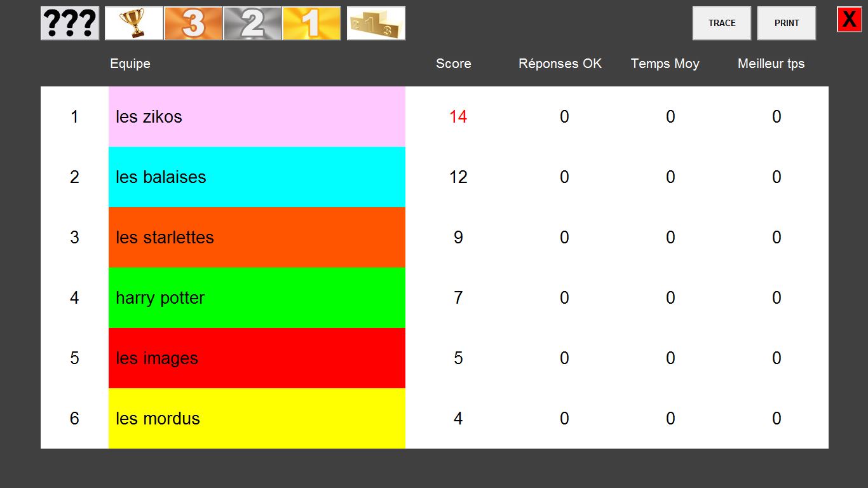Click the question marks mystery icon
The image size is (868, 488).
click(x=70, y=24)
